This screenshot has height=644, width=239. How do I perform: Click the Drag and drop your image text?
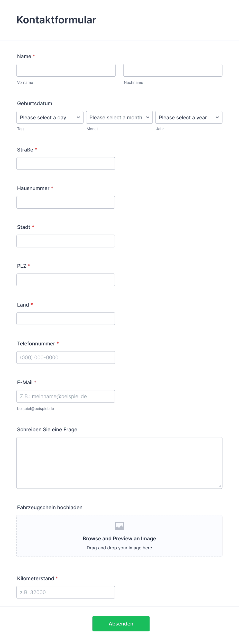point(120,548)
